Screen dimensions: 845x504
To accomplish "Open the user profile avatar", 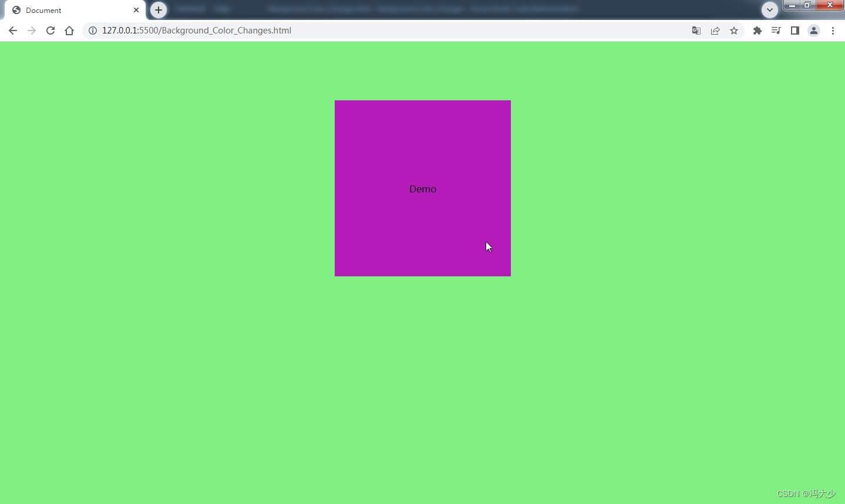I will click(814, 31).
